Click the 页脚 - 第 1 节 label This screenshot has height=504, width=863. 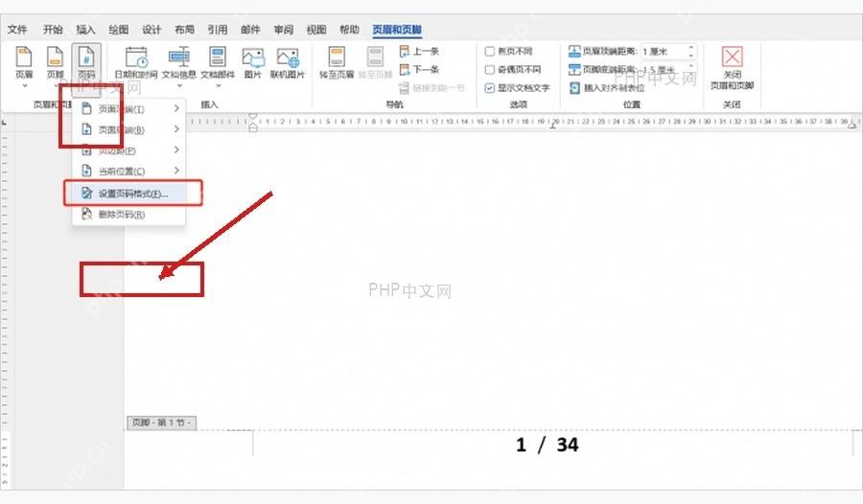point(162,423)
